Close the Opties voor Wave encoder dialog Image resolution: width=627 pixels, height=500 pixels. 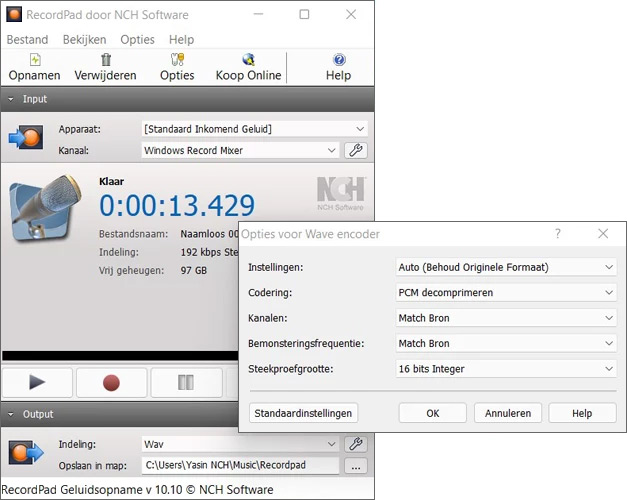(x=603, y=234)
